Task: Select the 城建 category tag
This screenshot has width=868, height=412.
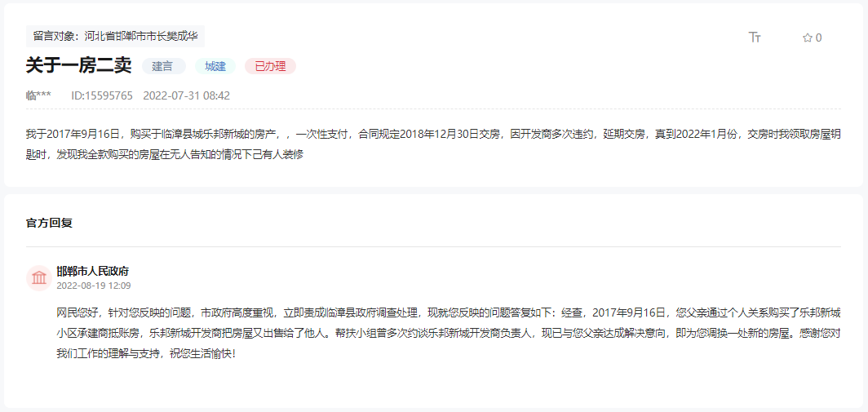Action: [215, 66]
